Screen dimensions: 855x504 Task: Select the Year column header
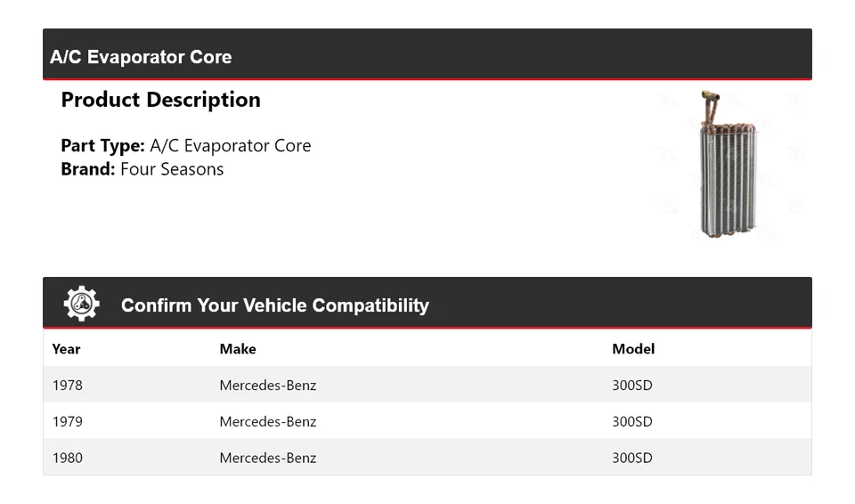(66, 349)
